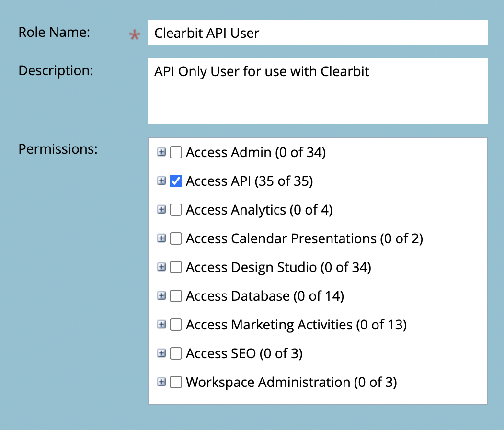The image size is (504, 430).
Task: Expand the Access Design Studio tree
Action: tap(161, 267)
